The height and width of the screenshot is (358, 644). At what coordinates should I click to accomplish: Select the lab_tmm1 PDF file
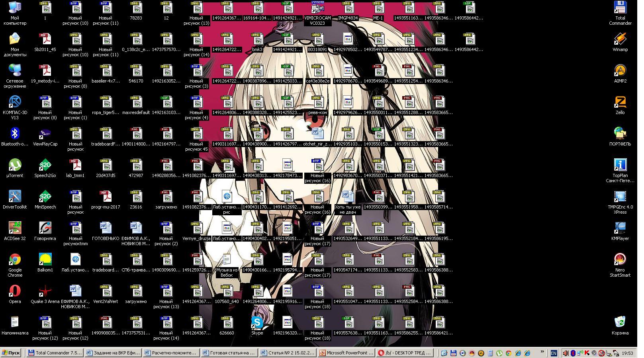(75, 168)
